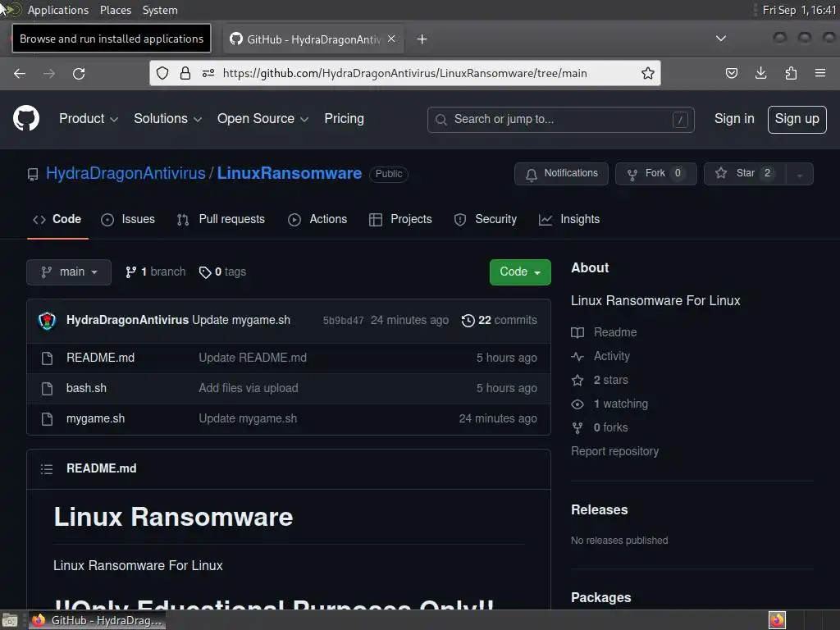840x630 pixels.
Task: Open the 22 commits history link
Action: point(500,321)
